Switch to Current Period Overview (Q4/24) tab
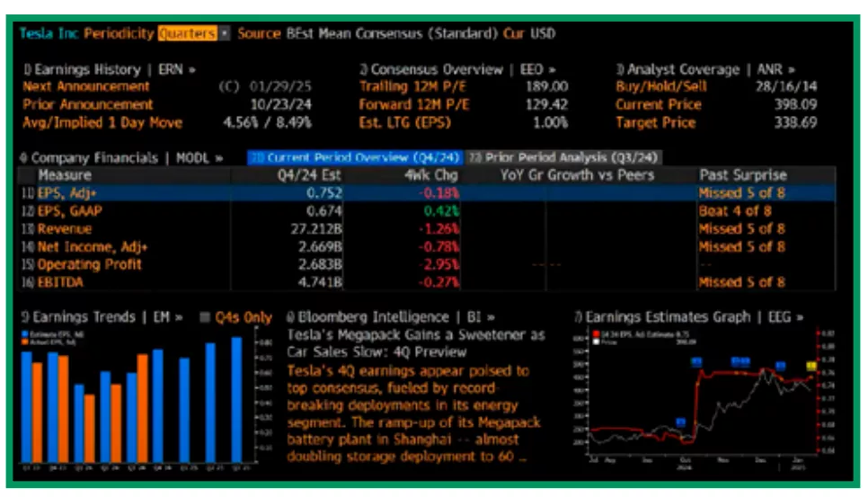 (x=356, y=157)
